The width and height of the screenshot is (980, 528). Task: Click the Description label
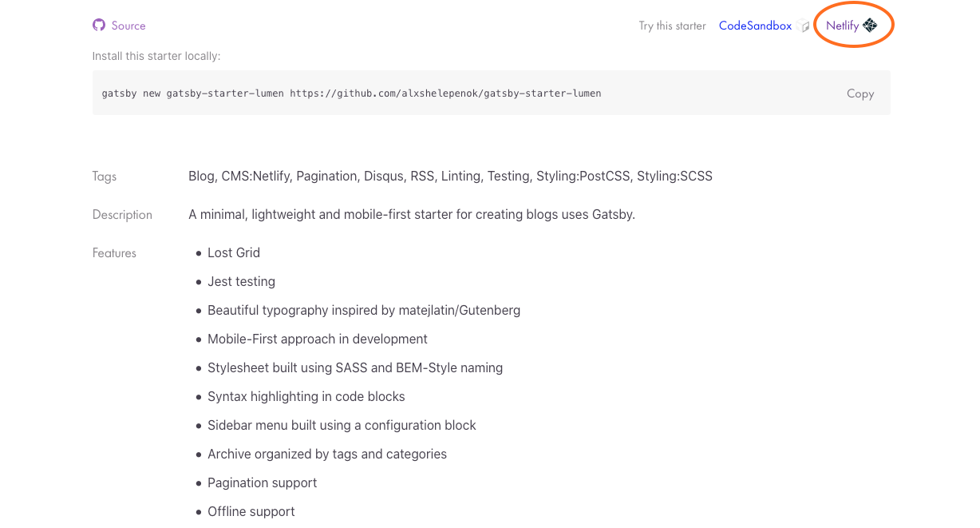[x=122, y=215]
